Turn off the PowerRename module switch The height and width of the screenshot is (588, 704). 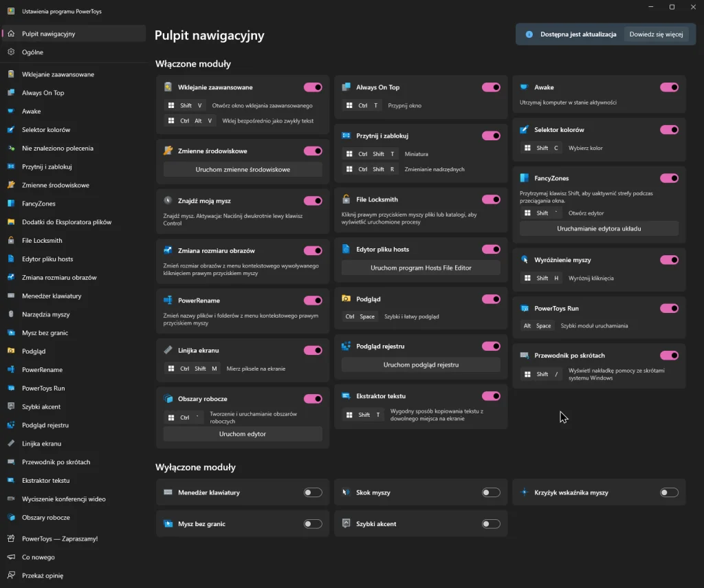313,301
